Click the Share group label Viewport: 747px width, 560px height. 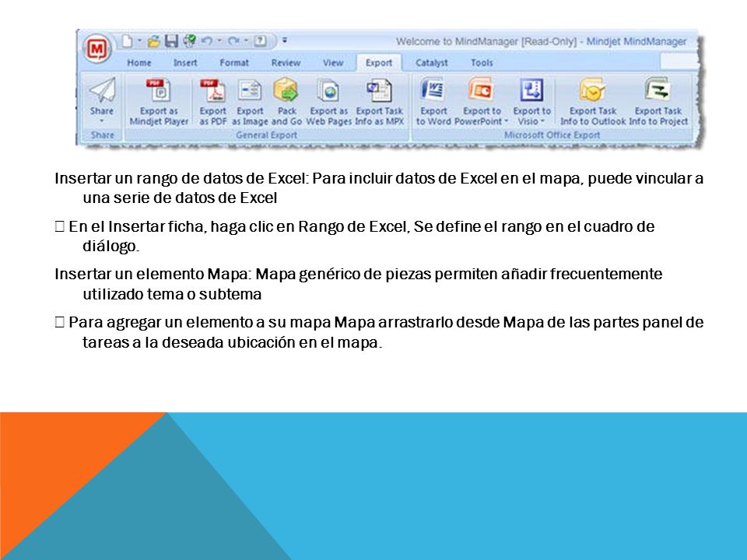(102, 135)
